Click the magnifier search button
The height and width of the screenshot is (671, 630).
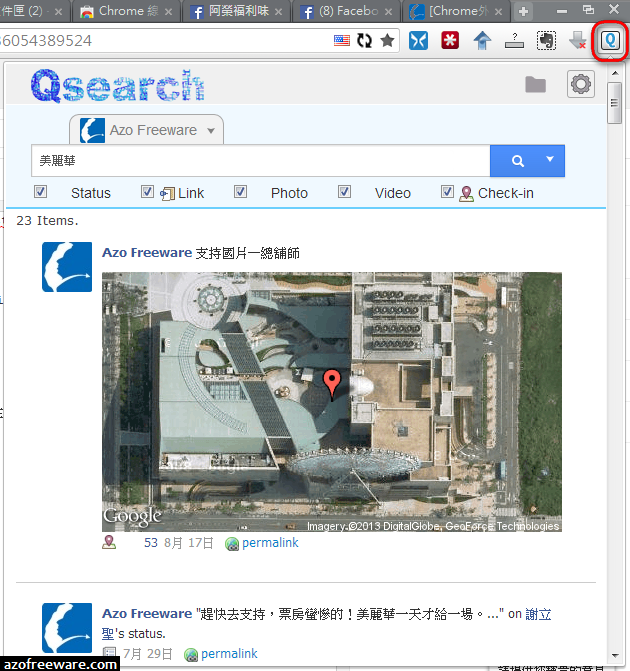click(518, 161)
